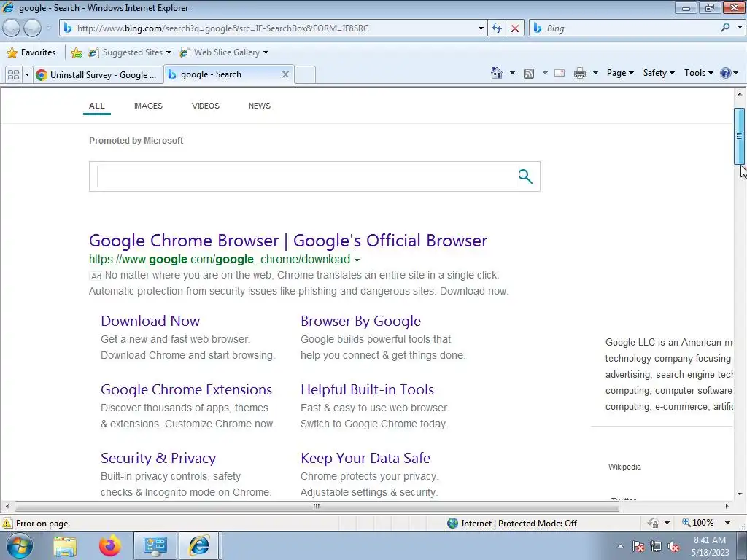Image resolution: width=747 pixels, height=560 pixels.
Task: Click Helpful Built-in Tools link
Action: coord(368,389)
